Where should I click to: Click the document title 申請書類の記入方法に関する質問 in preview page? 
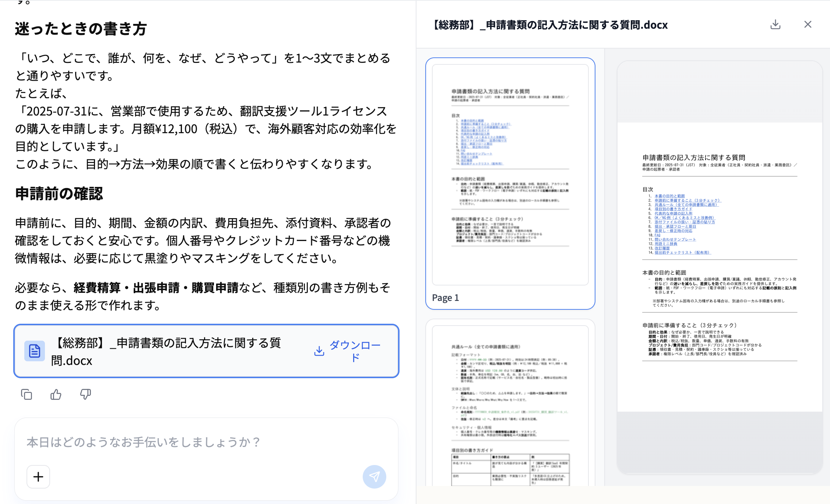click(x=694, y=157)
